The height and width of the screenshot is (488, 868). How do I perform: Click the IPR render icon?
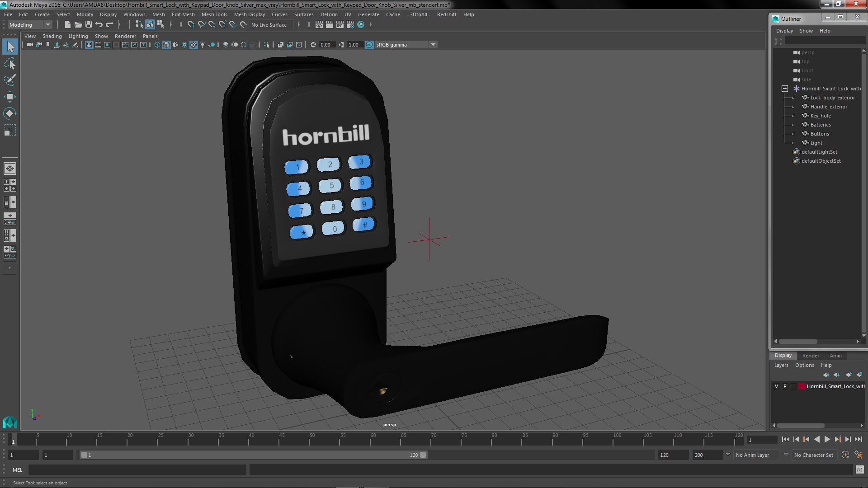click(340, 25)
